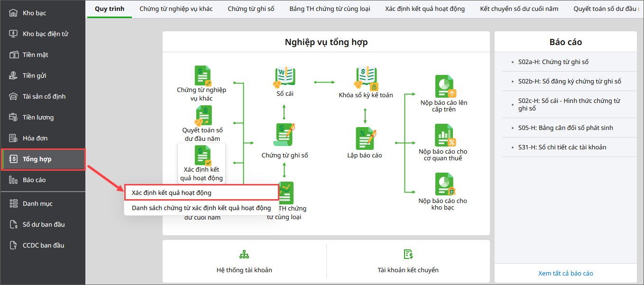Open the Quyết toán số dư đầu tab
Image resolution: width=644 pixels, height=285 pixels.
pos(605,9)
